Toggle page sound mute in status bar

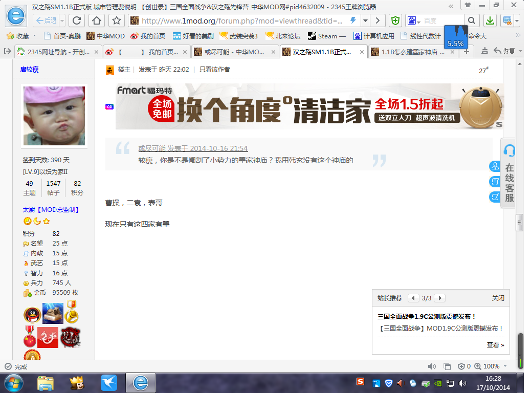click(x=432, y=366)
